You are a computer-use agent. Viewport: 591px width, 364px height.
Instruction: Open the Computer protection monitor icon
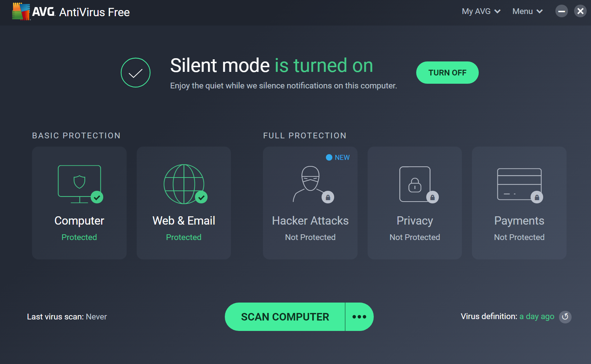[80, 184]
